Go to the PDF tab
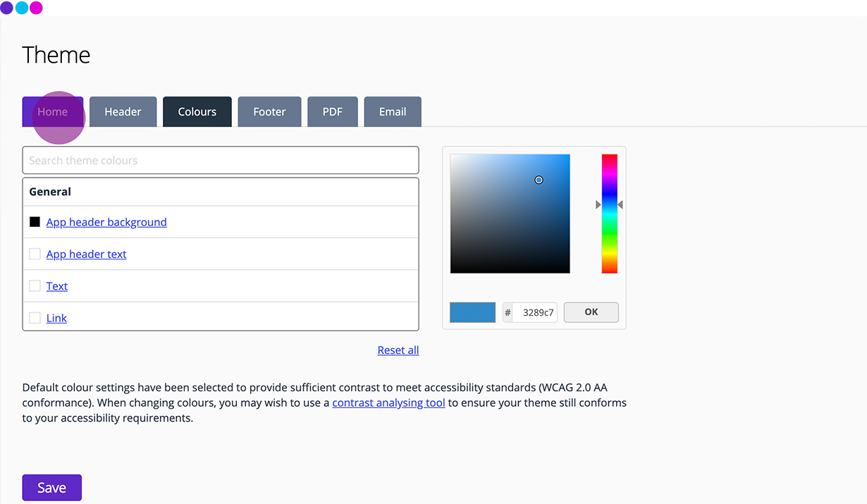This screenshot has width=867, height=504. pyautogui.click(x=332, y=112)
